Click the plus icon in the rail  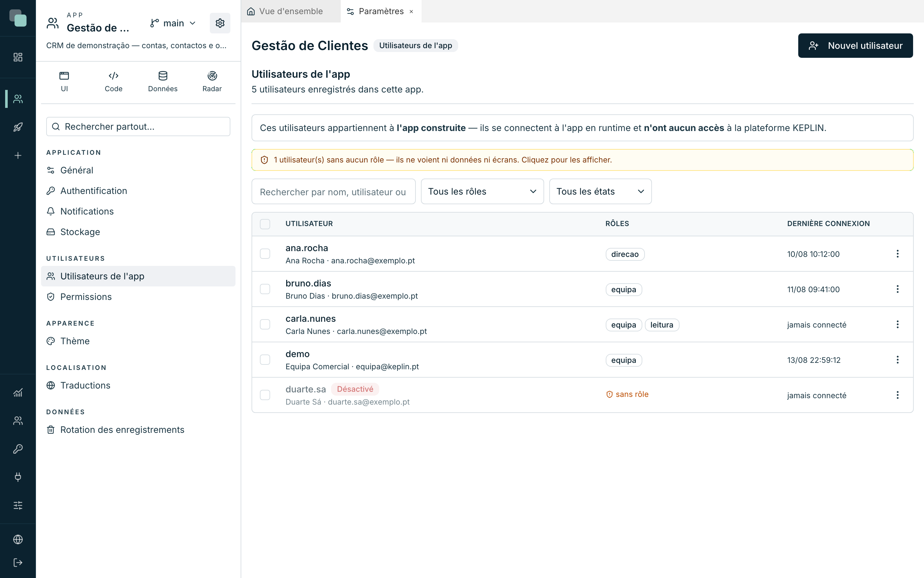click(18, 156)
